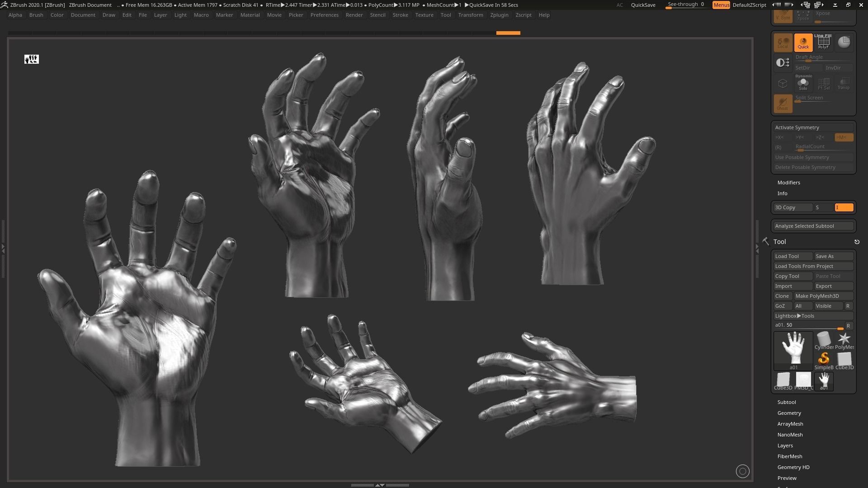Image resolution: width=868 pixels, height=488 pixels.
Task: Enable PolyF line fill display
Action: pos(823,42)
